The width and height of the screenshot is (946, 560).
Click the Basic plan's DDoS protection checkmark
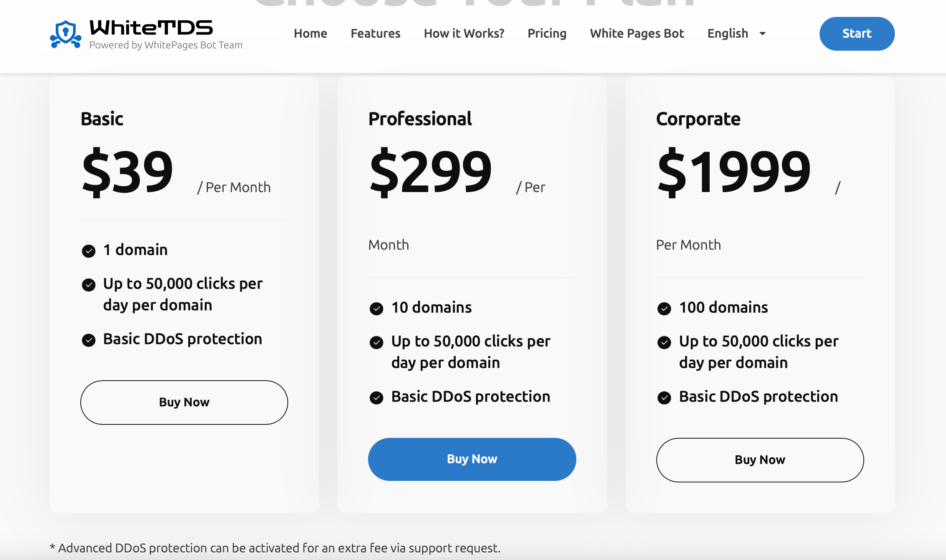click(x=89, y=340)
